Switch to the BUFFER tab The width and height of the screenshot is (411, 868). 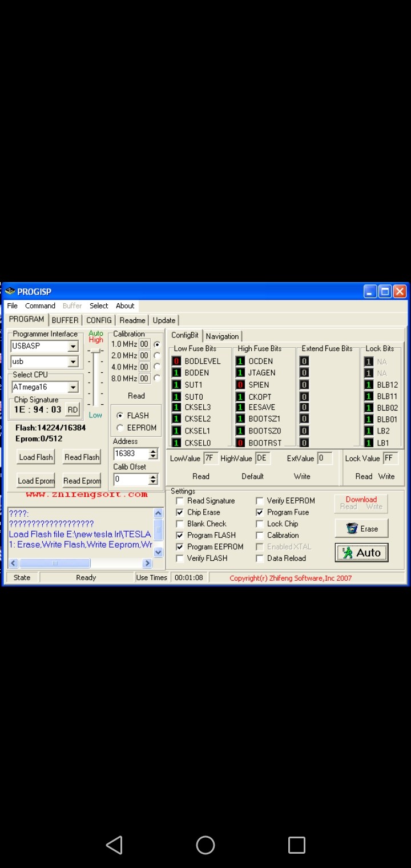click(x=65, y=320)
